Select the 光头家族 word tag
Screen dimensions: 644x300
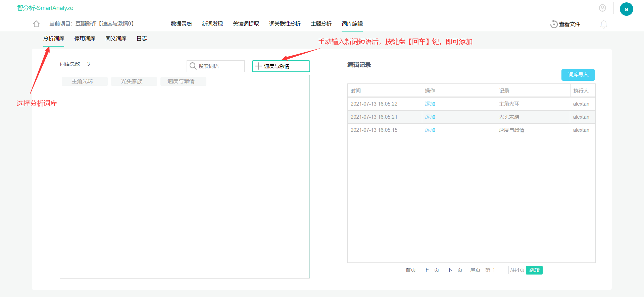pyautogui.click(x=134, y=81)
